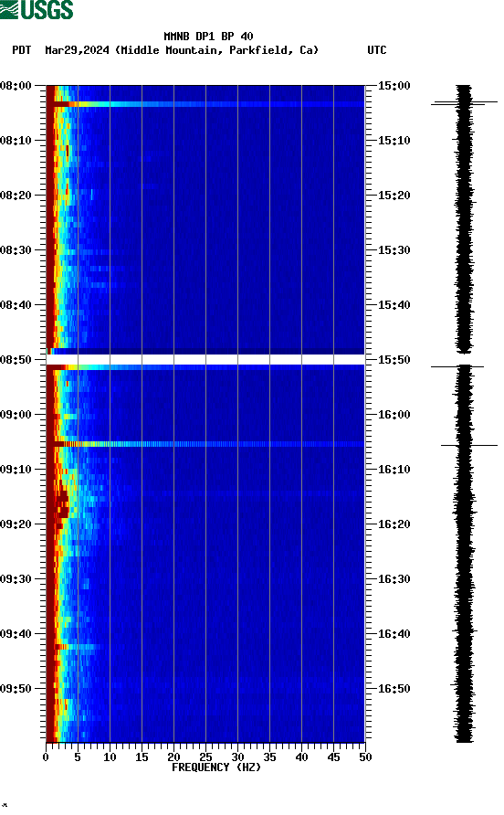
Task: Click the 16:00 UTC time label
Action: tap(394, 415)
